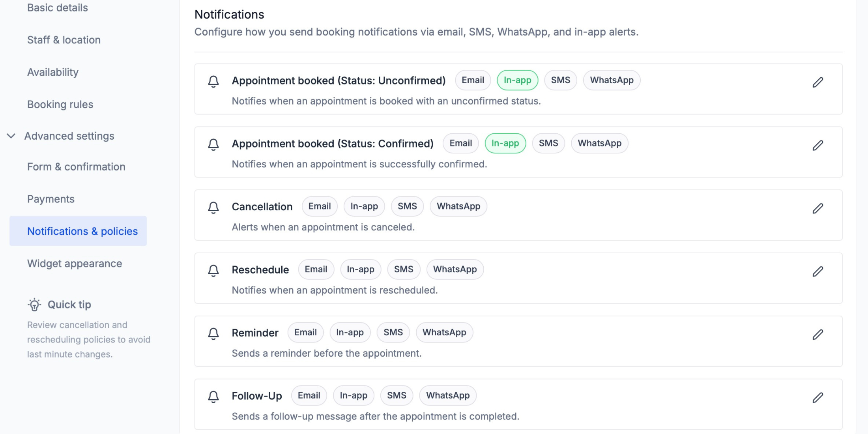868x434 pixels.
Task: Toggle green In-app chip for Unconfirmed appointment
Action: pos(517,80)
